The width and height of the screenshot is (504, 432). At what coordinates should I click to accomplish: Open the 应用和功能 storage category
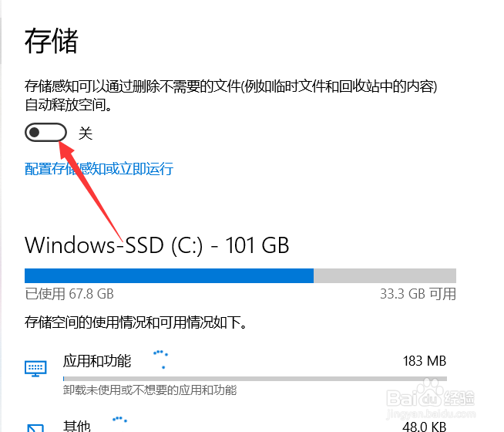pyautogui.click(x=97, y=361)
